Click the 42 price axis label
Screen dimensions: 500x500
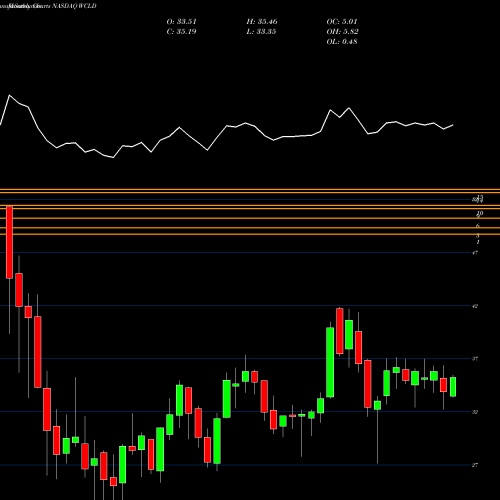pos(475,306)
